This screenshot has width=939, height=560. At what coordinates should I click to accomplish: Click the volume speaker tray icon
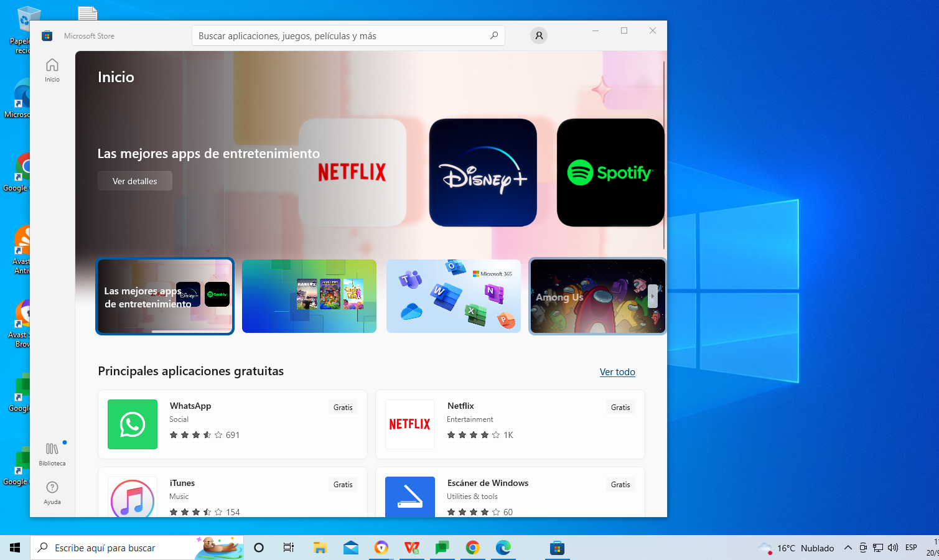(x=893, y=548)
